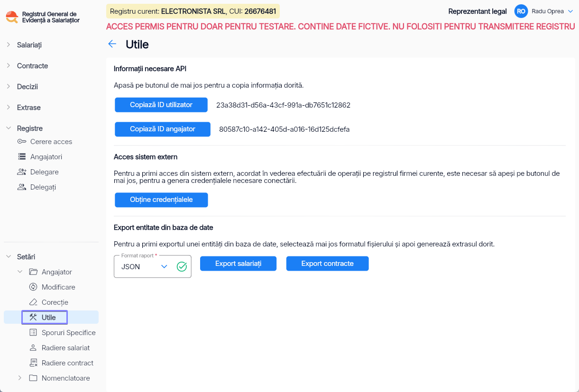Click the eraser icon beside Corecție

(x=33, y=302)
